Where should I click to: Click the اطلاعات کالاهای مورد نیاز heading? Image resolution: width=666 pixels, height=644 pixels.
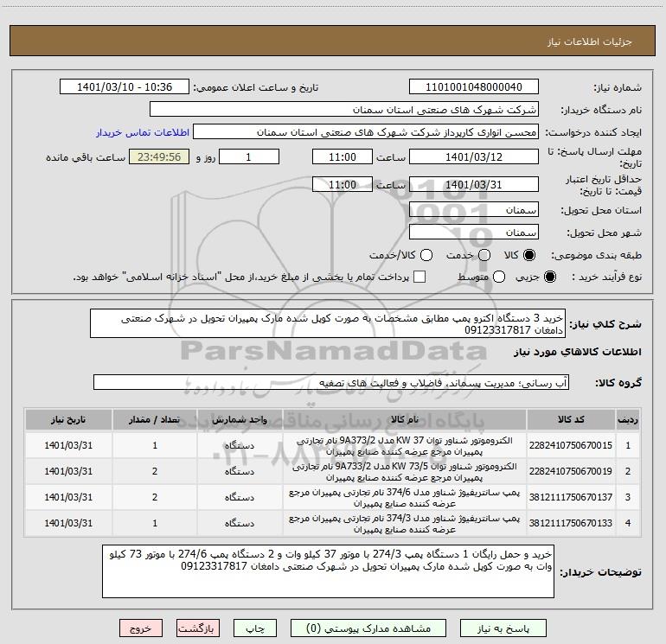578,352
